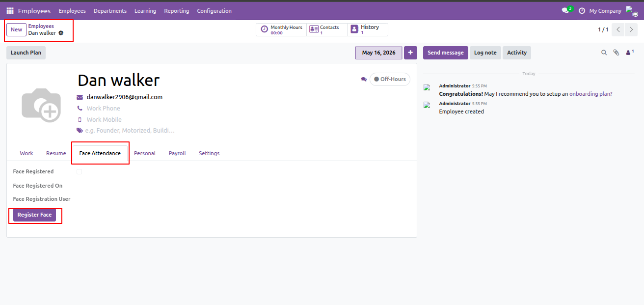Click the work phone icon
The width and height of the screenshot is (644, 305).
click(80, 108)
